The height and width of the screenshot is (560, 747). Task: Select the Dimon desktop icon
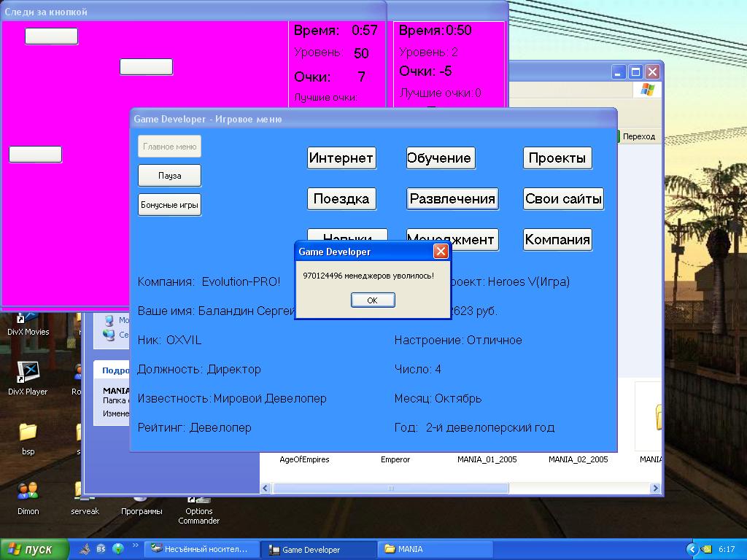(28, 497)
